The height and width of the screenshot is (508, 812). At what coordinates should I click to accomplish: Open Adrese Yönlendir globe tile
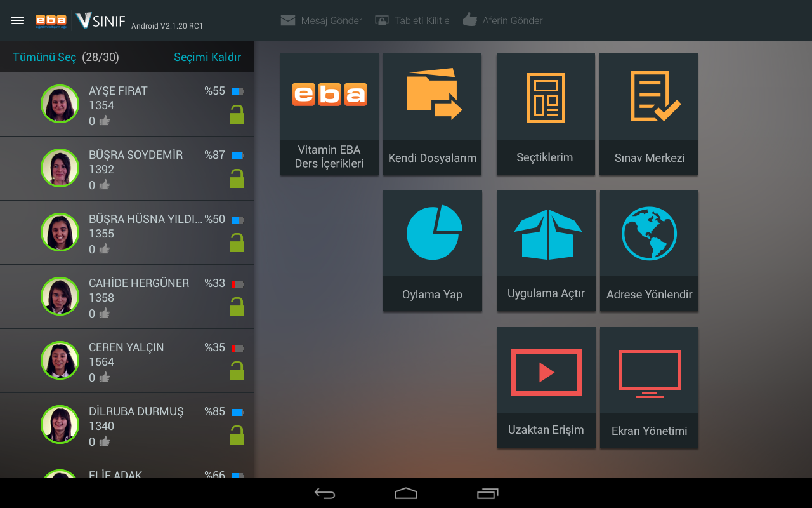(x=649, y=251)
